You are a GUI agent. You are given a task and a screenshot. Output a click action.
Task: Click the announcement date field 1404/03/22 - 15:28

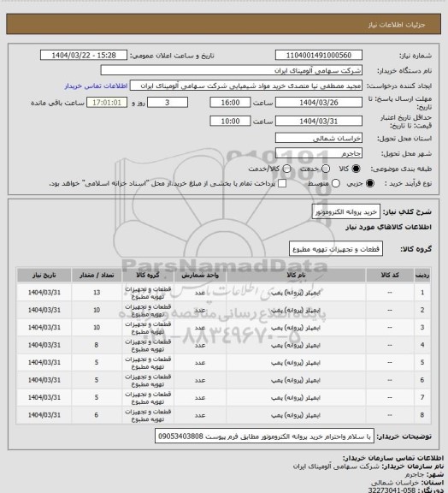[x=84, y=56]
